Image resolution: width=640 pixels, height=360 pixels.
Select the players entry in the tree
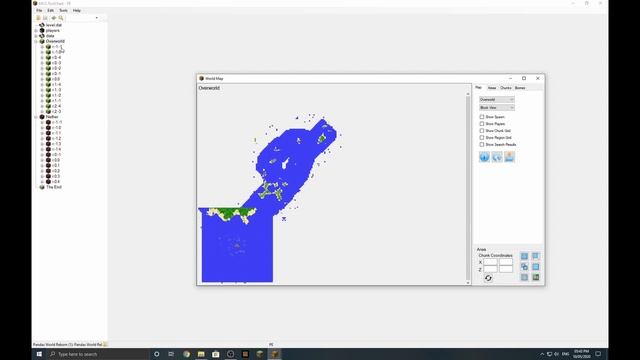(x=53, y=31)
